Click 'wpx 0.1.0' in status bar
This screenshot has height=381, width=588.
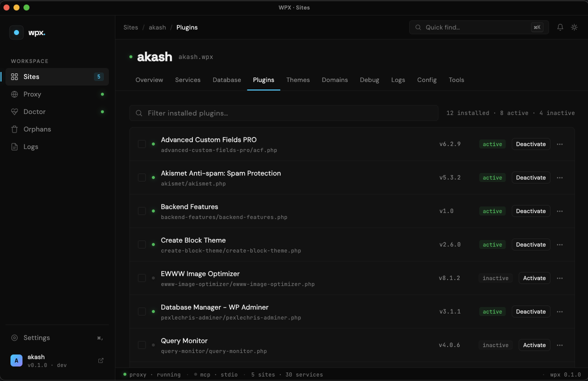click(x=565, y=374)
